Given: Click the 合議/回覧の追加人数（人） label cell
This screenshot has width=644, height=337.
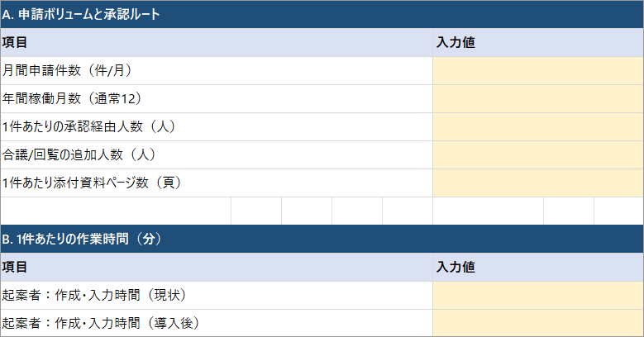Looking at the screenshot, I should 79,155.
